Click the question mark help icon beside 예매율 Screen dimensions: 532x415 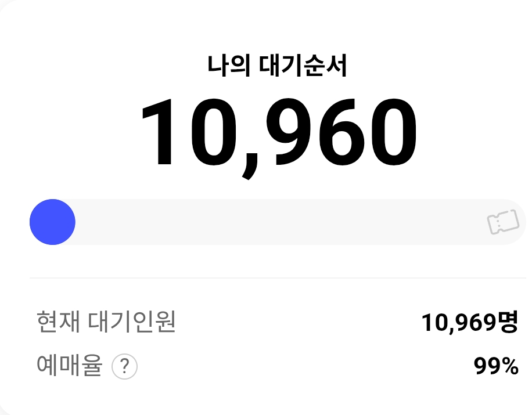point(124,367)
